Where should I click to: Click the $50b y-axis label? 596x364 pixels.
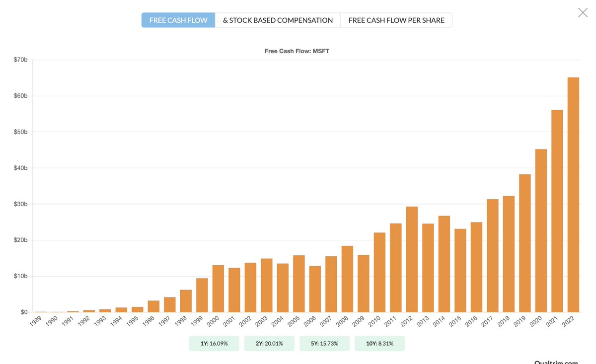[20, 132]
